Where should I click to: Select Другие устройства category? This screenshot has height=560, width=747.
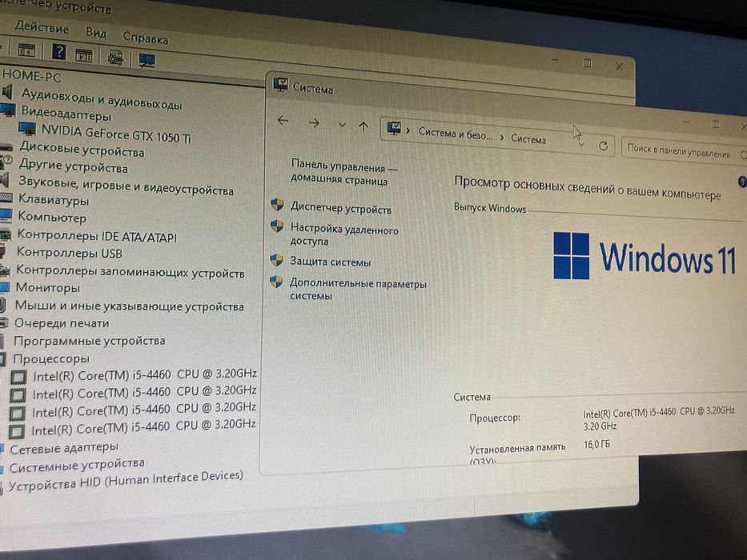click(x=74, y=166)
